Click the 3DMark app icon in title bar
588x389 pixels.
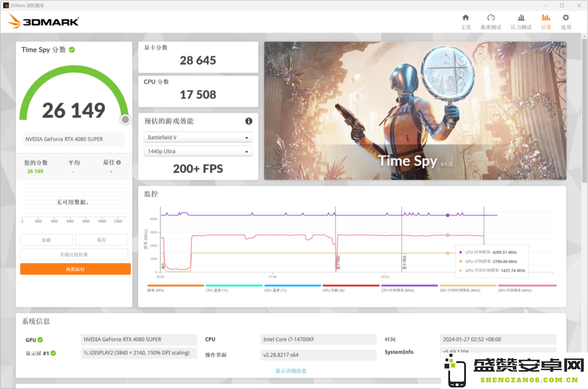[x=6, y=5]
